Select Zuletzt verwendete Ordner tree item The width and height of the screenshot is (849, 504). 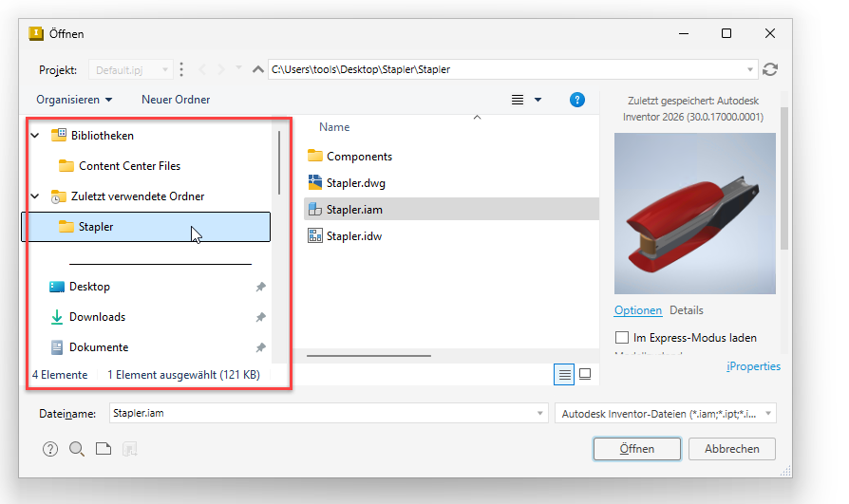point(138,196)
